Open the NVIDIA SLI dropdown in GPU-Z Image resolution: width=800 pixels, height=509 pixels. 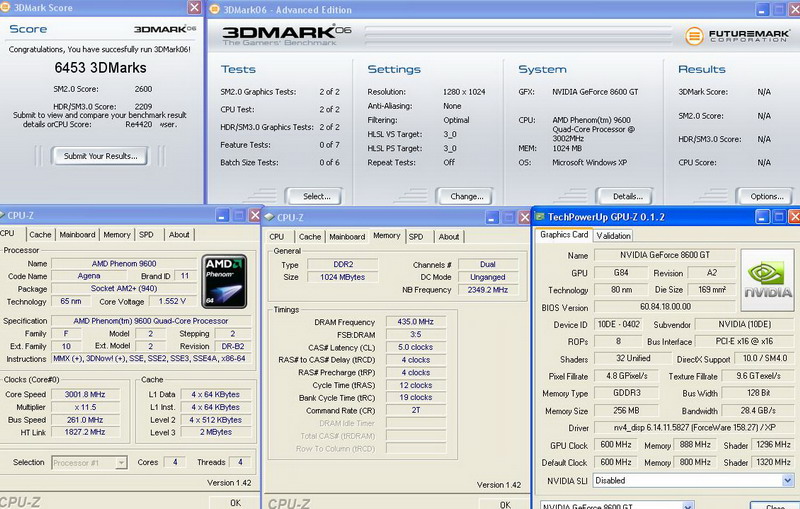[x=788, y=480]
